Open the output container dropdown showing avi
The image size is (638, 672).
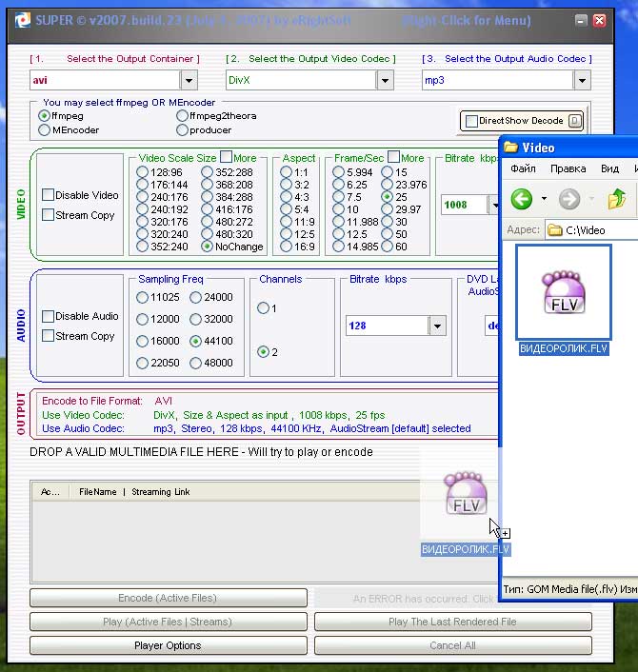click(189, 80)
